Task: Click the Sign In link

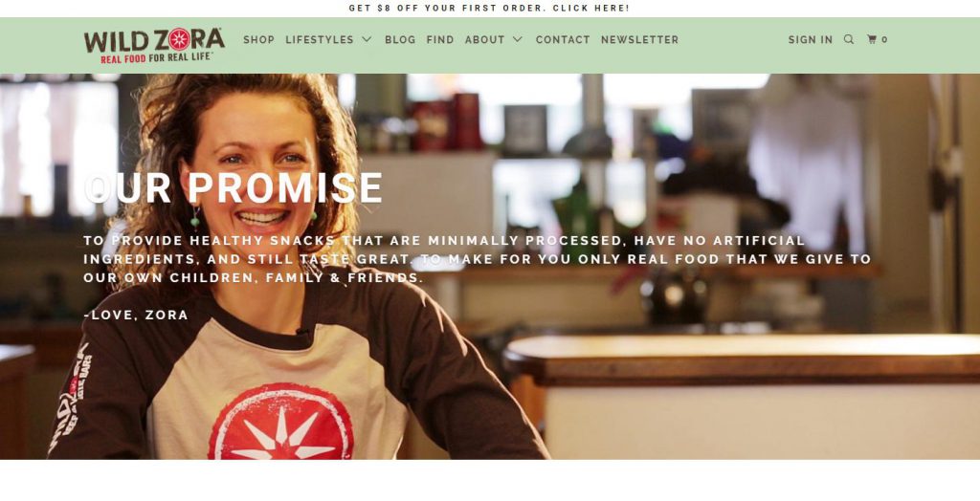Action: coord(810,39)
